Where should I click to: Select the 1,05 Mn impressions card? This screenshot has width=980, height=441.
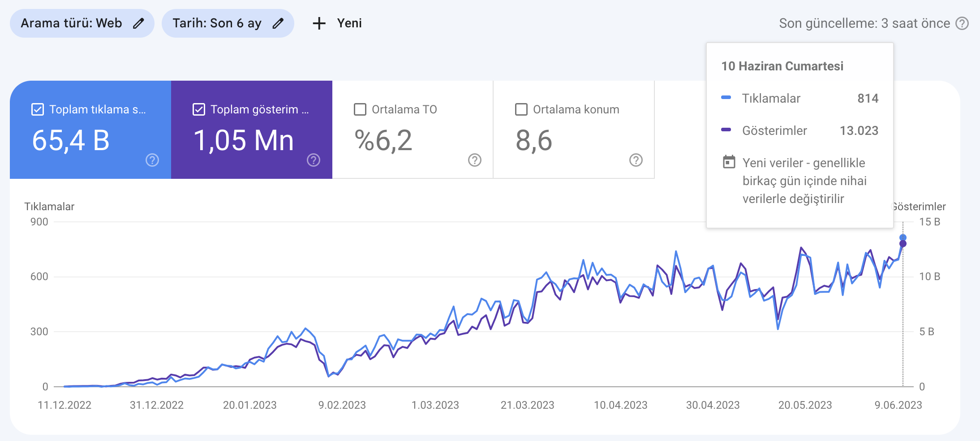click(252, 130)
